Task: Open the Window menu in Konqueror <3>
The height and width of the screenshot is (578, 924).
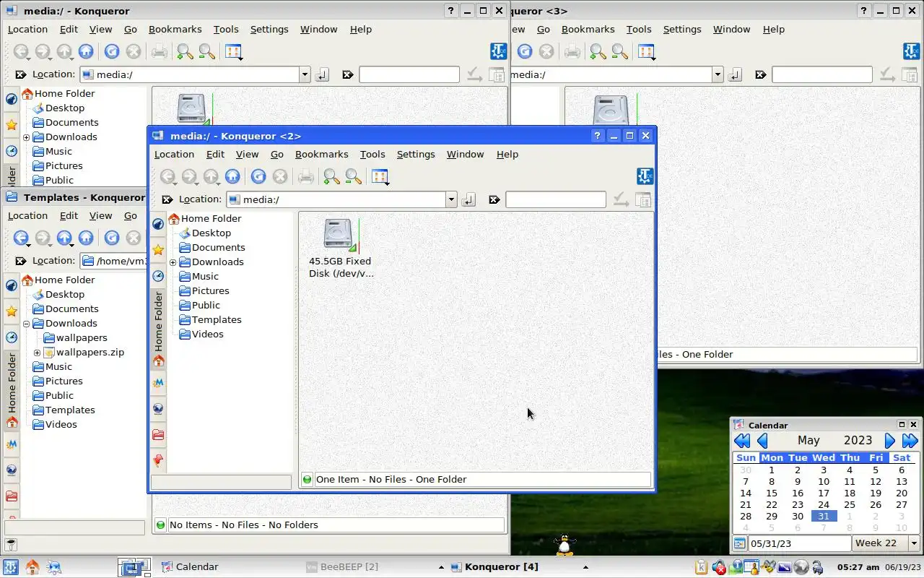Action: click(731, 29)
